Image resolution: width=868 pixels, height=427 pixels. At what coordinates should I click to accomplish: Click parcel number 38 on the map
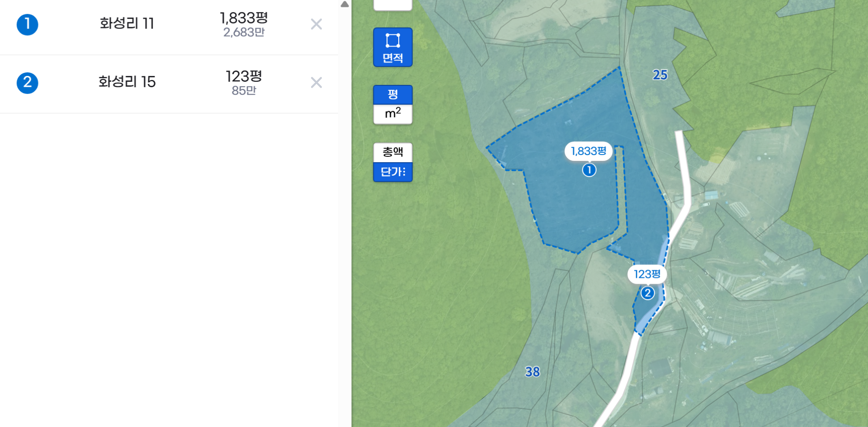[x=533, y=372]
